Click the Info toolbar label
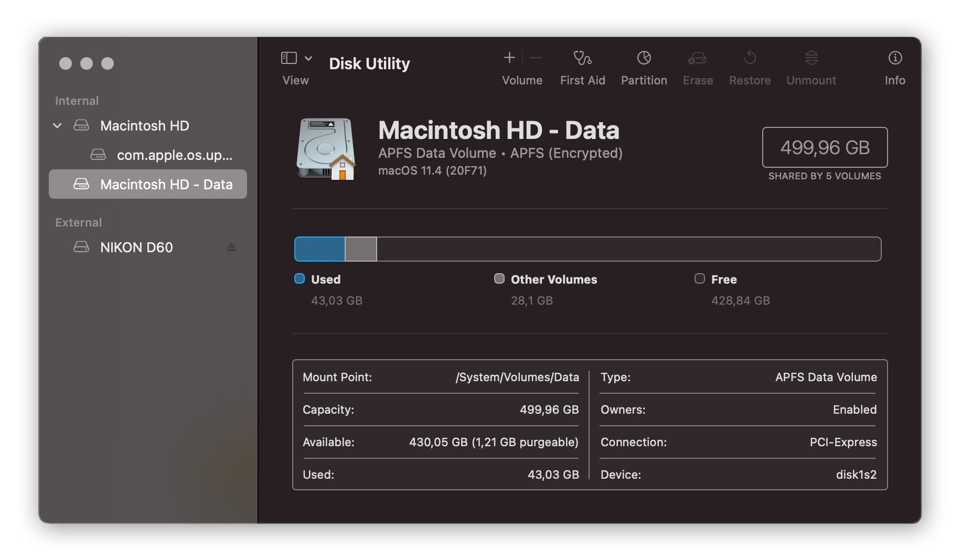961x560 pixels. (895, 80)
